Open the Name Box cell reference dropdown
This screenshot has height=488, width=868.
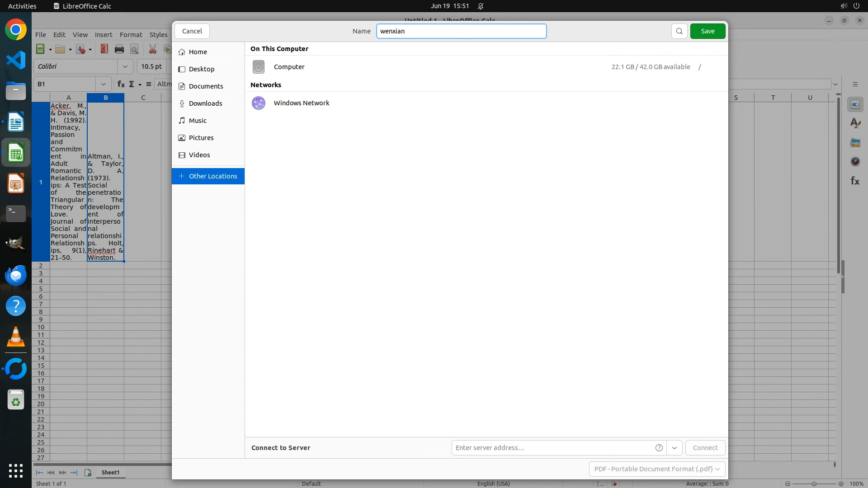coord(104,84)
